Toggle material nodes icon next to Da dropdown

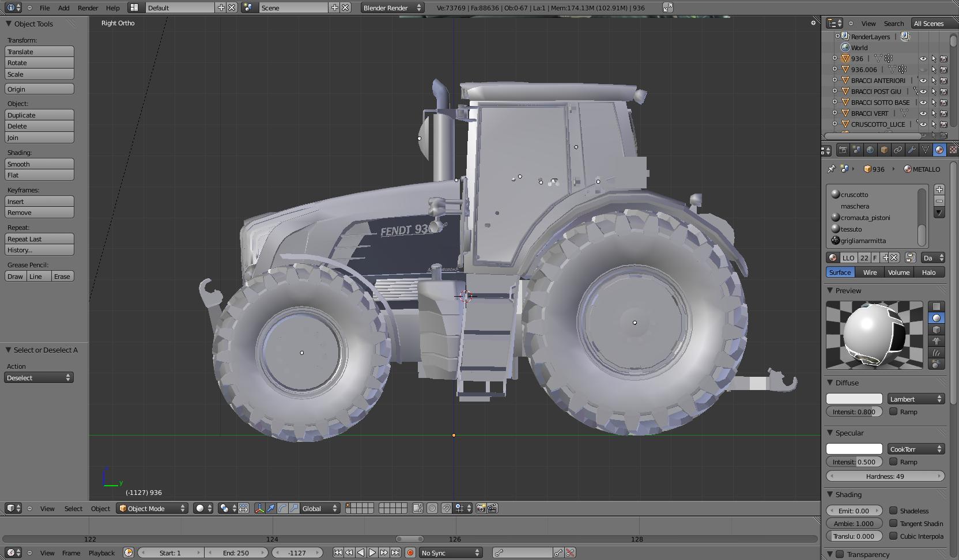(x=910, y=258)
